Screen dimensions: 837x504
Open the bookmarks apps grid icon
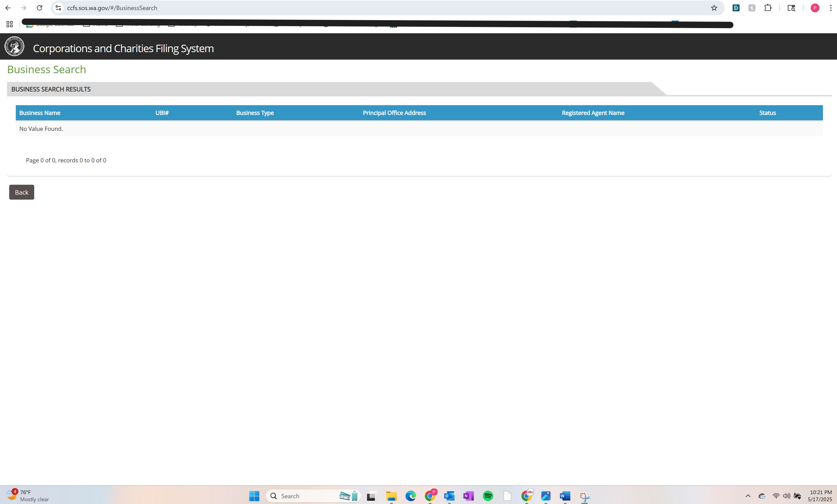9,24
